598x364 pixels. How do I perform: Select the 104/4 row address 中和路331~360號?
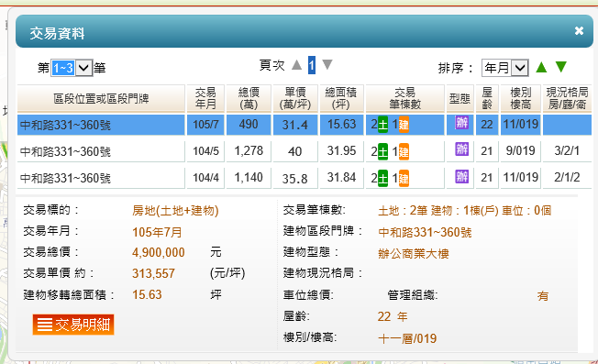(x=65, y=178)
